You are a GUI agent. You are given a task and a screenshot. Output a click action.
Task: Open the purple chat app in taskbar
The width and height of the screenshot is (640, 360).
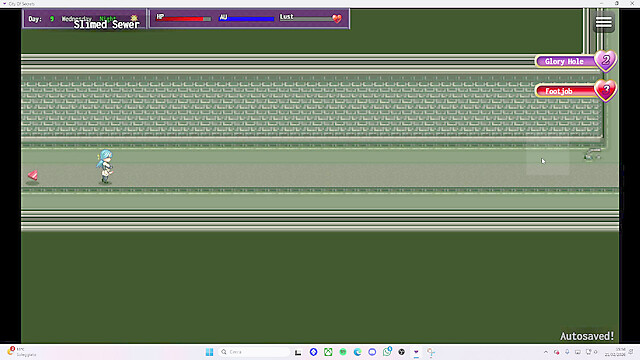pyautogui.click(x=372, y=352)
